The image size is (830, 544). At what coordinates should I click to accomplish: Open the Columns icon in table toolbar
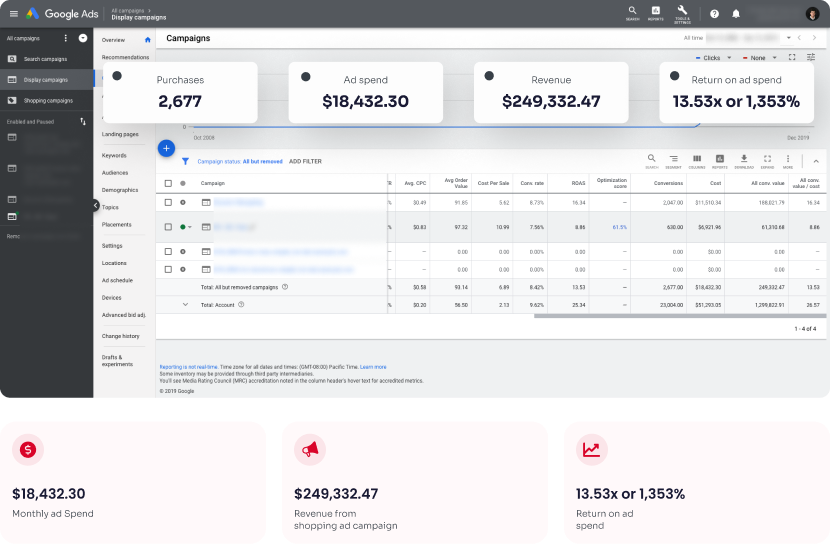(x=696, y=160)
